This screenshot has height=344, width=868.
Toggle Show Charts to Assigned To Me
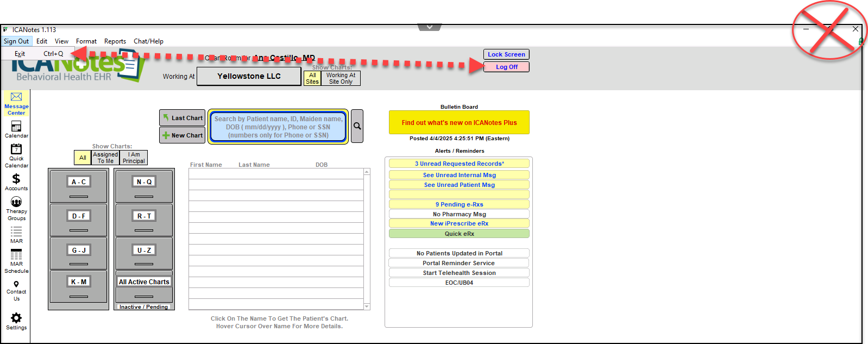pyautogui.click(x=105, y=158)
